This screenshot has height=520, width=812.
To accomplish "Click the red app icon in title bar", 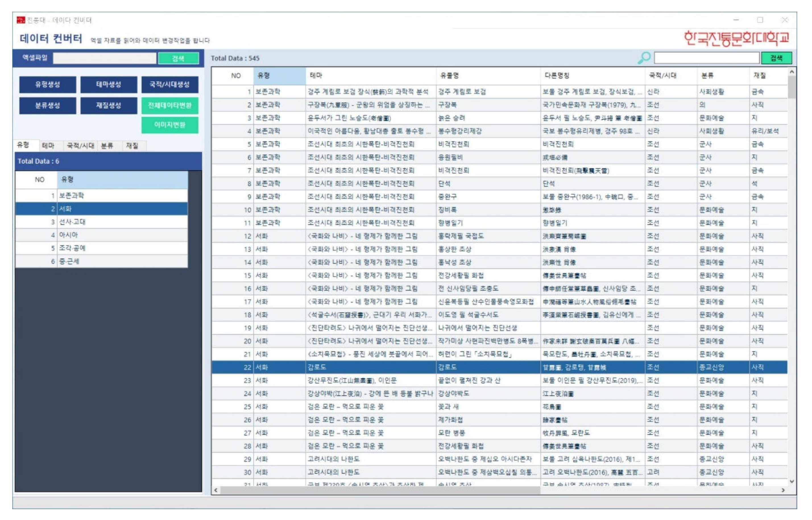I will 20,20.
